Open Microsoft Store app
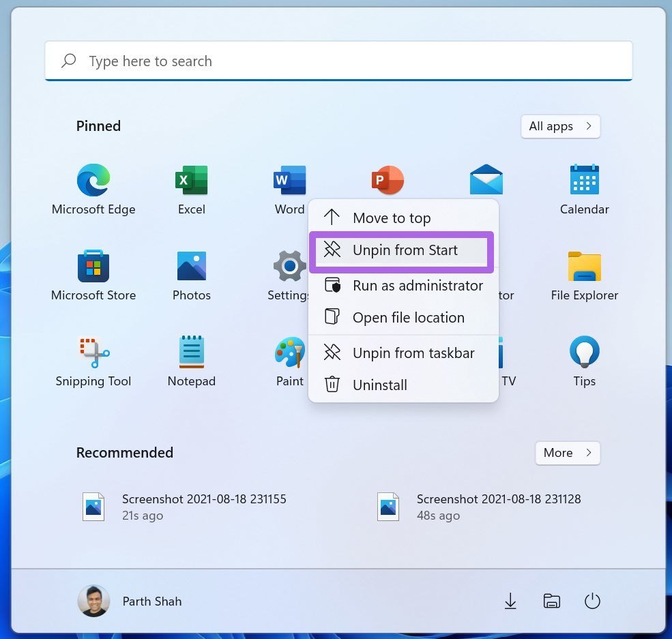The width and height of the screenshot is (672, 639). 93,267
